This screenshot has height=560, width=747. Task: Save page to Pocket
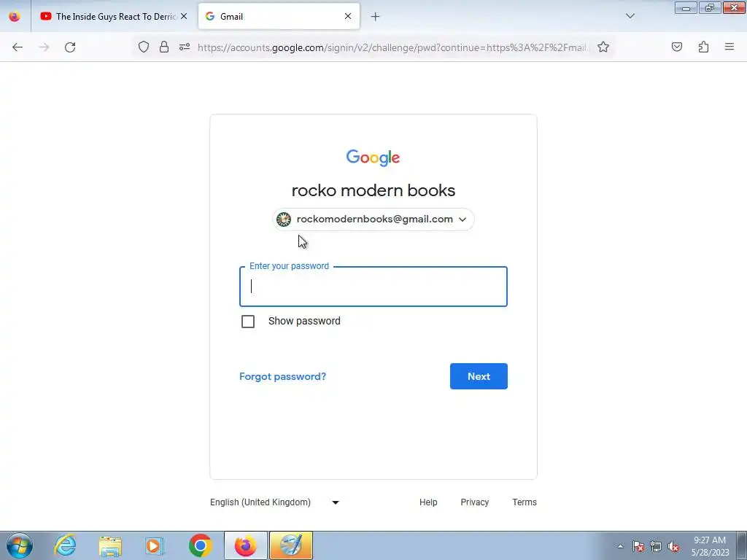click(x=676, y=47)
